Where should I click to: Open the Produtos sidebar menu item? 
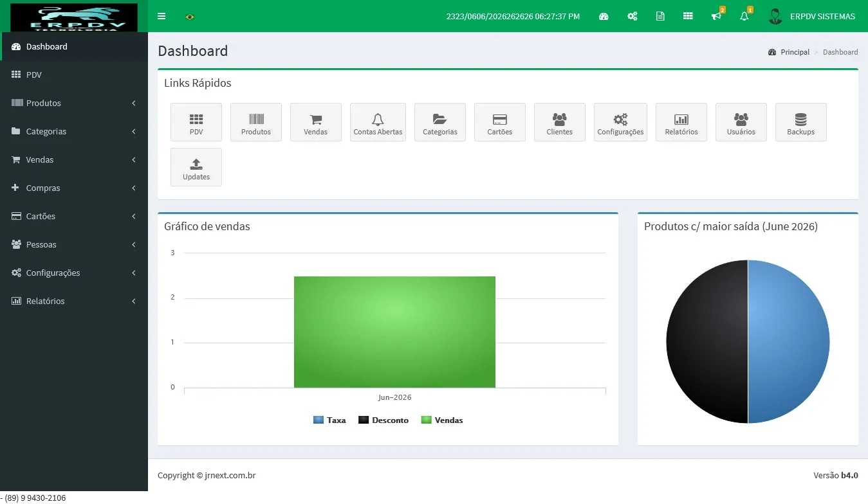click(74, 103)
